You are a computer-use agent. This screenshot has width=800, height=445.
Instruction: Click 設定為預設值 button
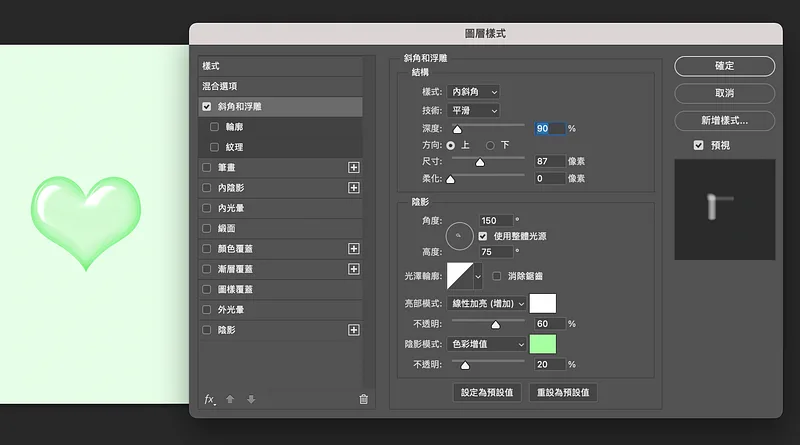tap(487, 392)
